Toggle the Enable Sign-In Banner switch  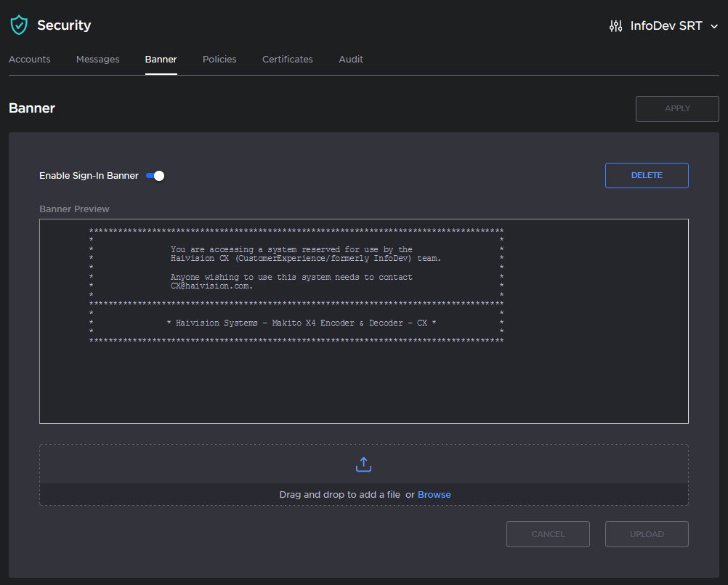coord(155,176)
